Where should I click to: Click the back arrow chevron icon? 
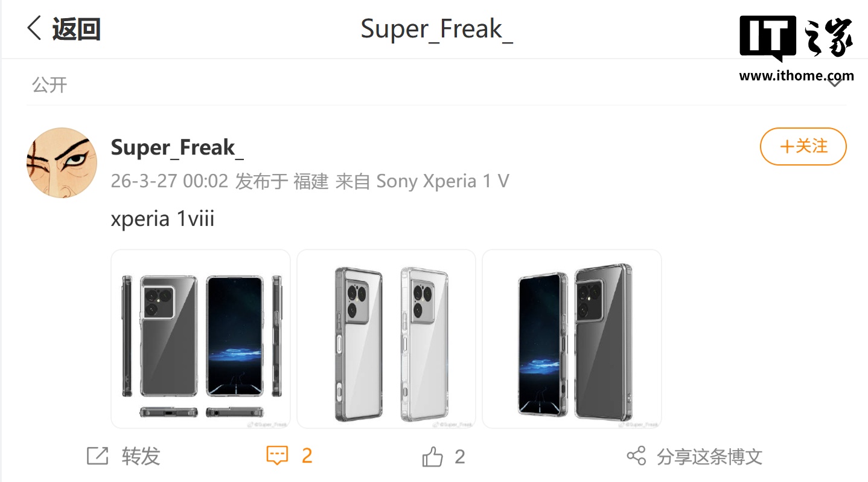point(34,28)
